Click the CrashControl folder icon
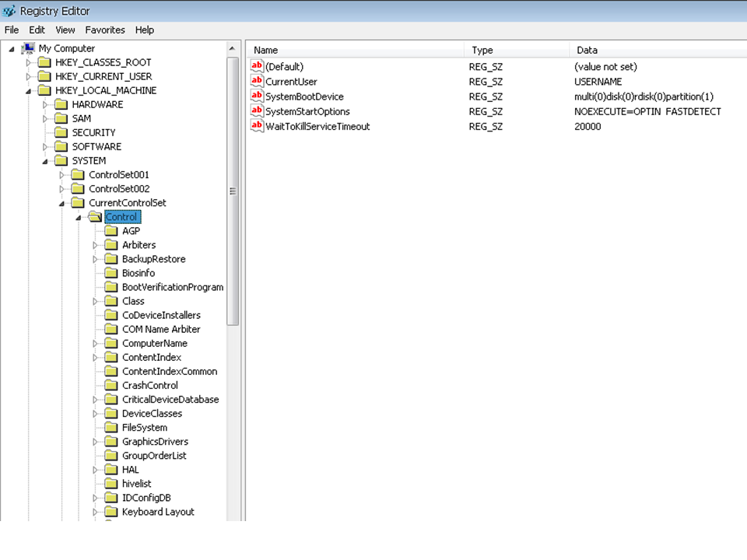Viewport: 747px width, 560px height. pyautogui.click(x=111, y=385)
